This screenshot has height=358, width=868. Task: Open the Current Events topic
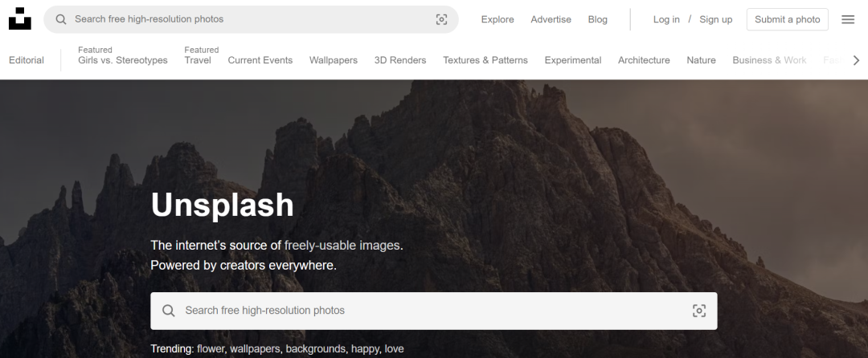(260, 60)
